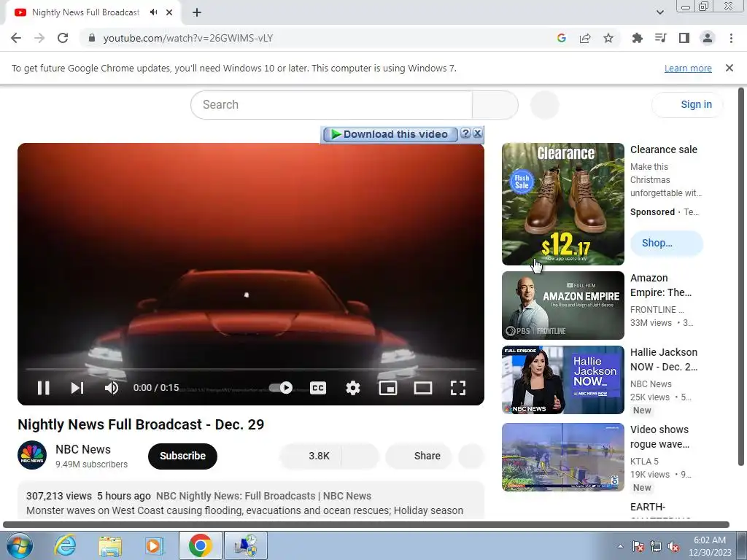The height and width of the screenshot is (560, 747).
Task: Close the Download this video bar
Action: [477, 134]
